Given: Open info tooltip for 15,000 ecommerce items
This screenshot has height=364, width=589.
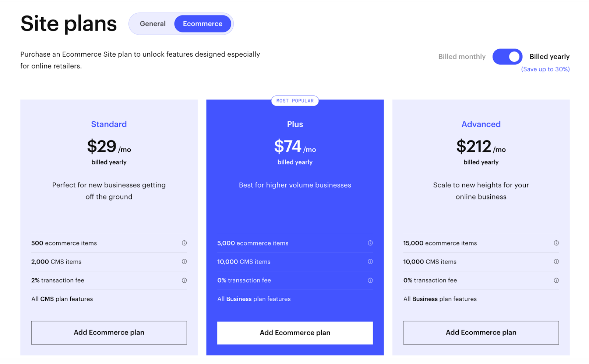Looking at the screenshot, I should 556,243.
